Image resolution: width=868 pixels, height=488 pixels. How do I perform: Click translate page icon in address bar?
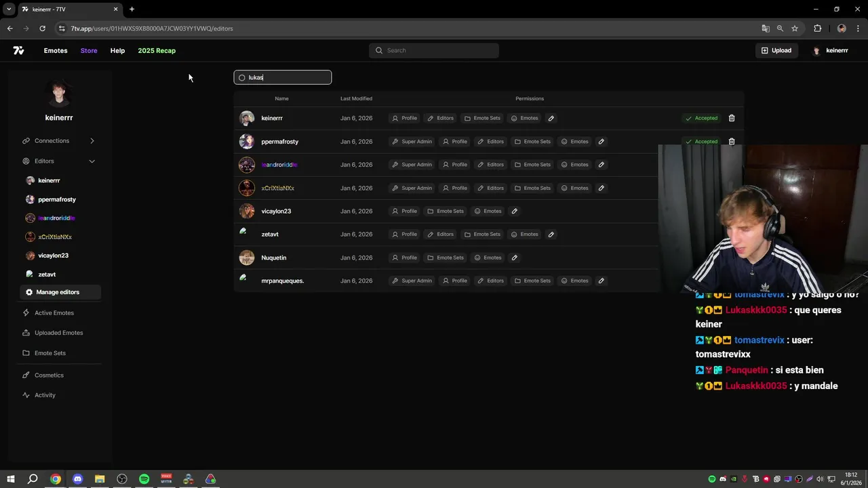(x=766, y=28)
